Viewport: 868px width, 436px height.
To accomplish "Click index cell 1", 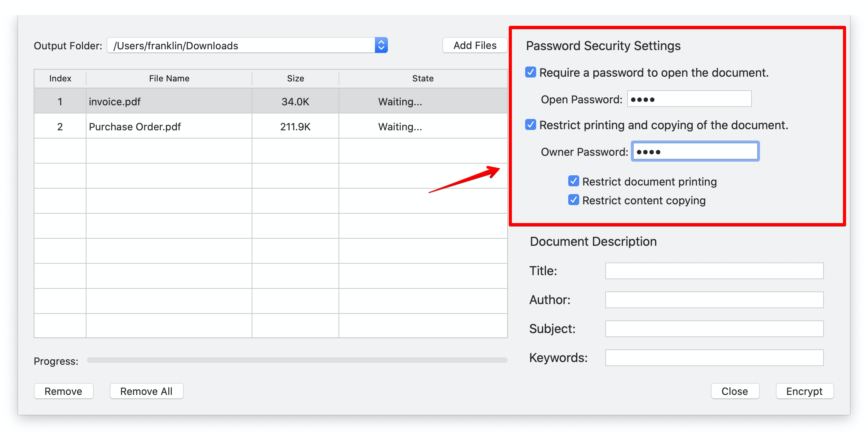I will click(x=60, y=101).
